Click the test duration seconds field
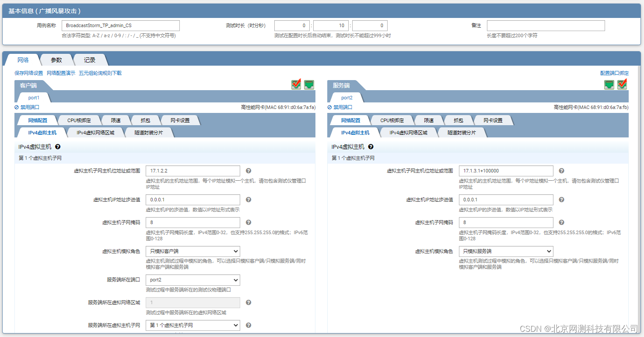Viewport: 644px width, 337px height. 370,25
